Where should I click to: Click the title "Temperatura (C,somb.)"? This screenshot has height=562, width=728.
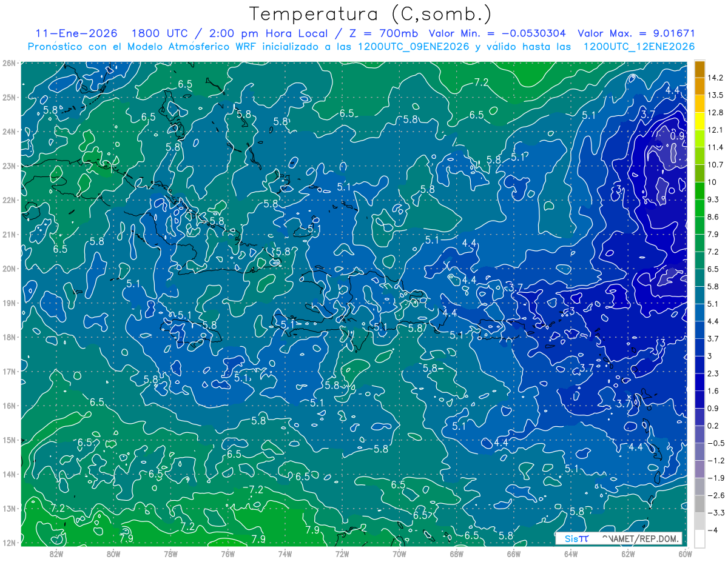370,14
